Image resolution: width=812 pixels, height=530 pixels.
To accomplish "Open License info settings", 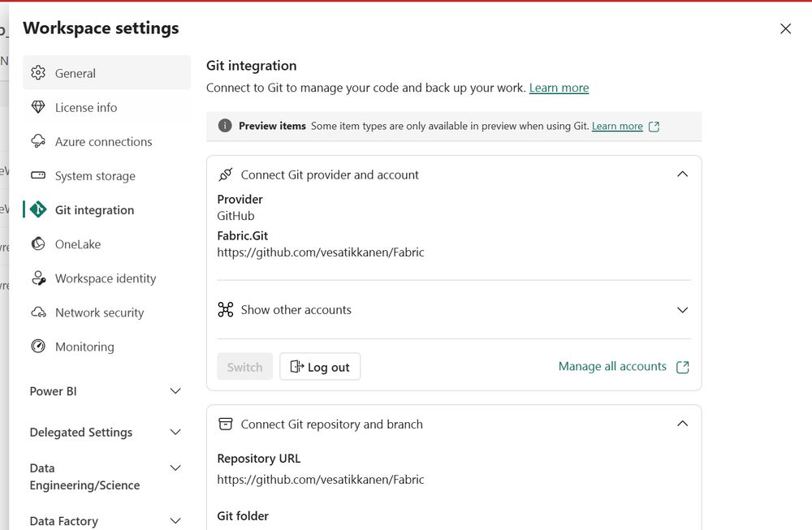I will point(106,107).
